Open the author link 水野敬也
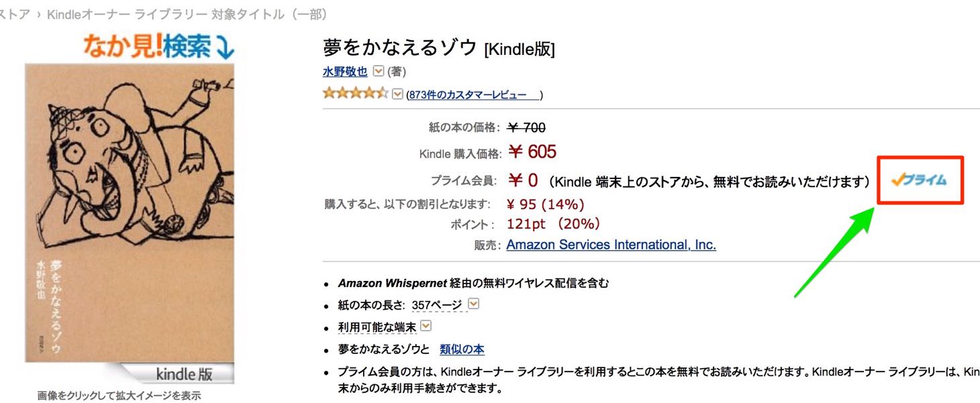This screenshot has width=980, height=403. (345, 71)
